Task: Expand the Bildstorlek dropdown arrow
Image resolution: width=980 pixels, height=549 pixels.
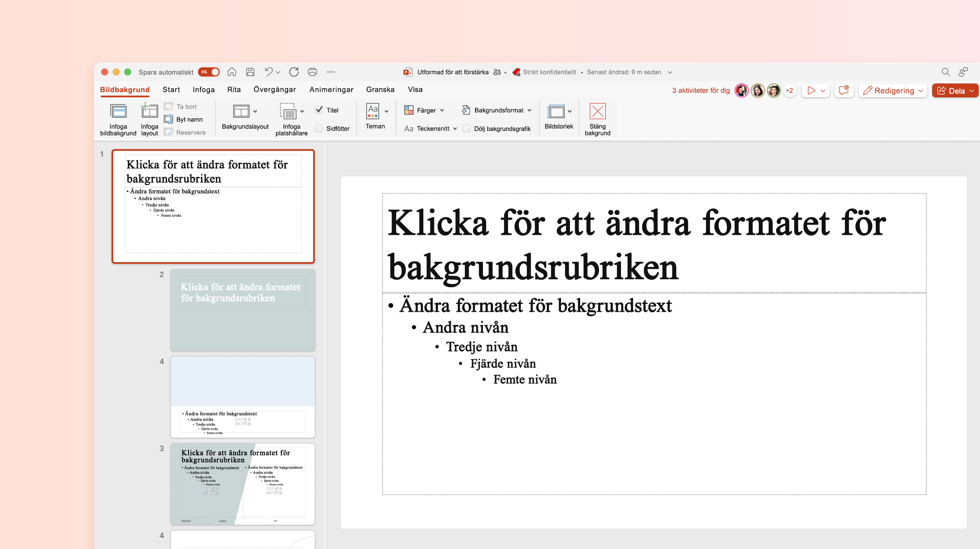Action: click(570, 111)
